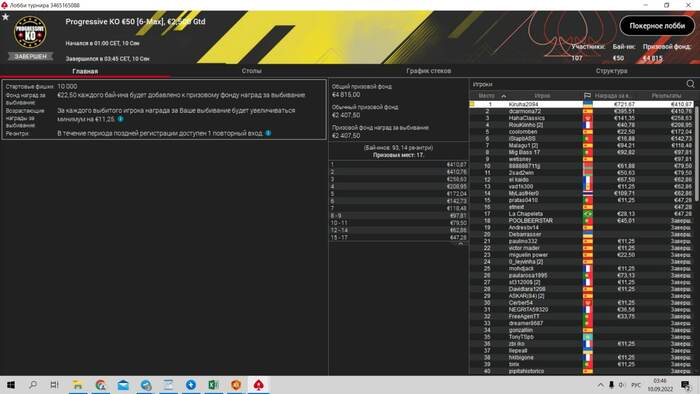Sort by Результаты column header
Screen dimensions: 700x394
tap(666, 95)
